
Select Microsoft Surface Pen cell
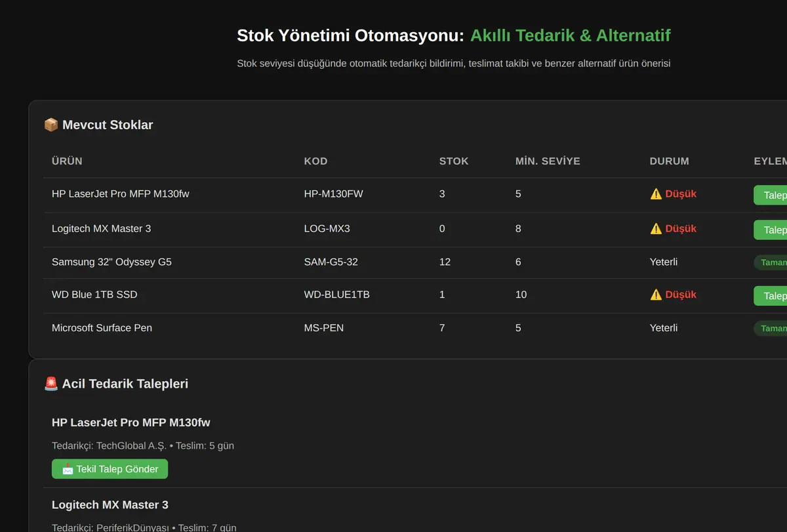click(102, 328)
